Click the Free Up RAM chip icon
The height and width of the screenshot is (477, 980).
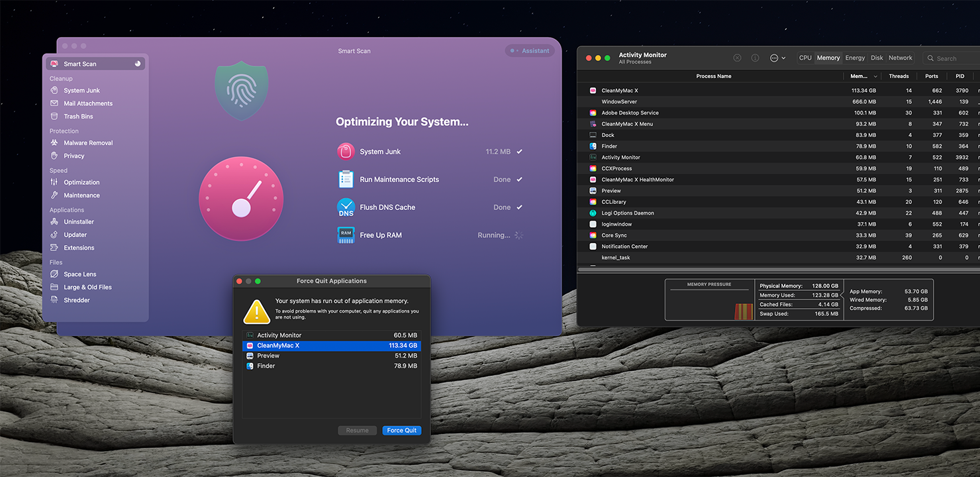tap(346, 235)
